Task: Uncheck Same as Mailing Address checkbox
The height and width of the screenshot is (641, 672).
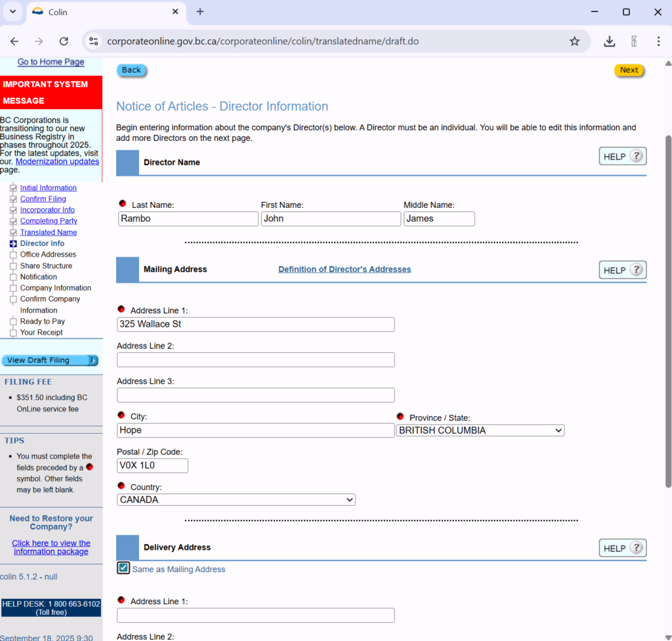Action: 123,568
